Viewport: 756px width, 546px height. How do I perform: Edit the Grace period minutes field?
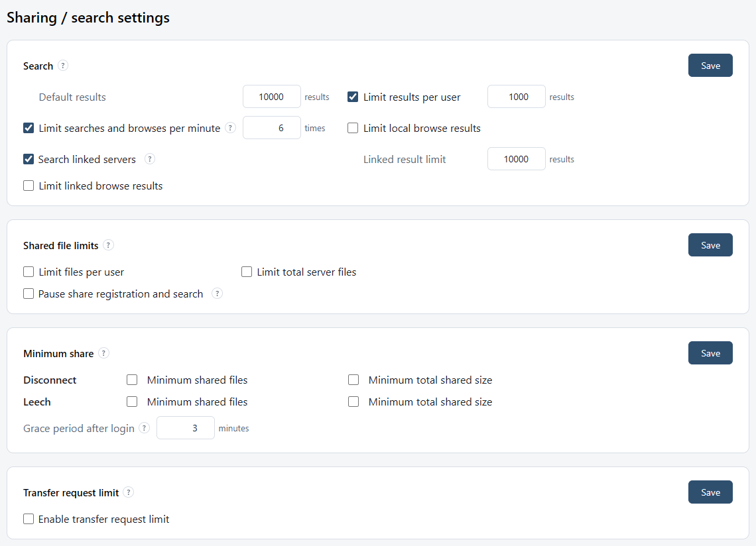click(x=186, y=428)
